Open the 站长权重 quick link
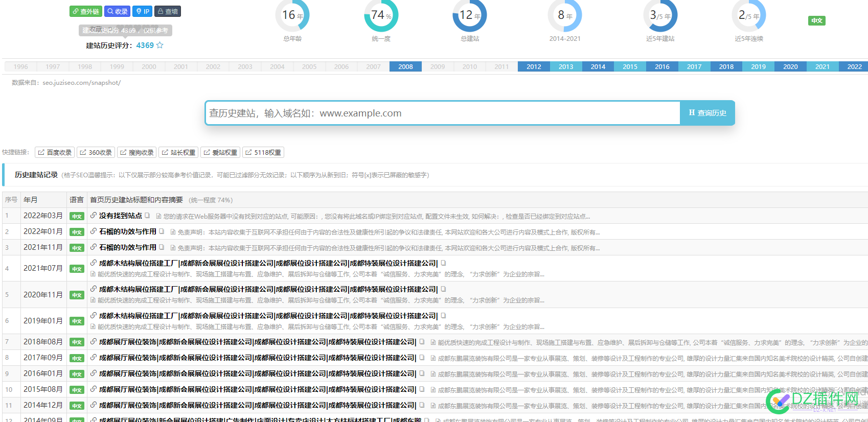 pyautogui.click(x=178, y=152)
